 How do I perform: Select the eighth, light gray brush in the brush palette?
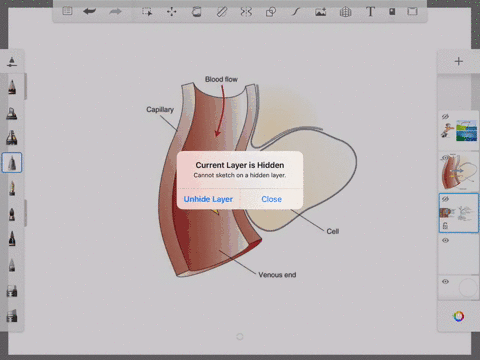point(12,265)
